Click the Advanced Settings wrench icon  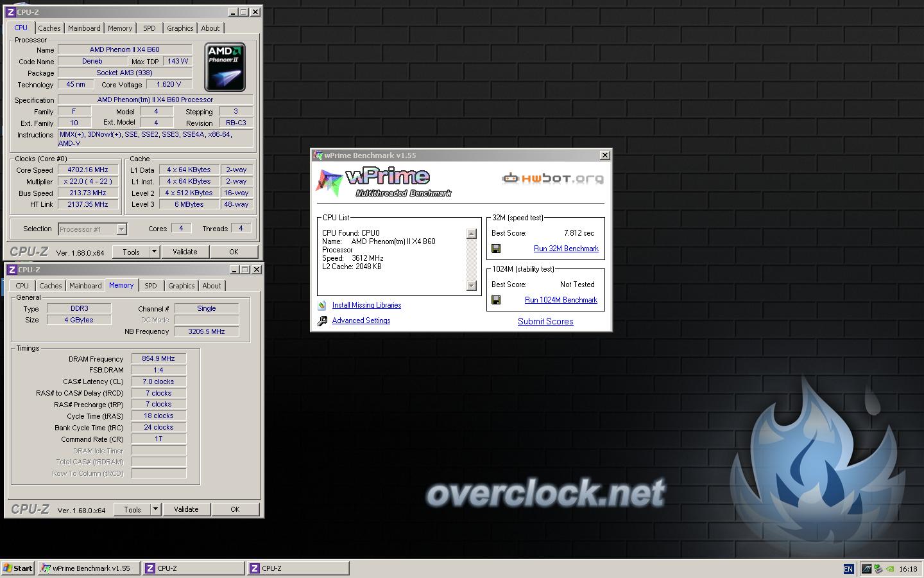[322, 320]
